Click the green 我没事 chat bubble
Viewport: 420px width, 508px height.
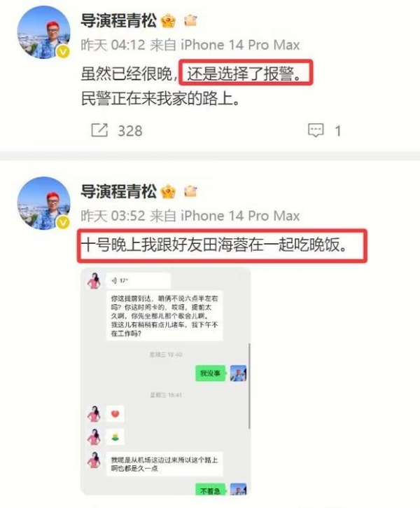210,373
